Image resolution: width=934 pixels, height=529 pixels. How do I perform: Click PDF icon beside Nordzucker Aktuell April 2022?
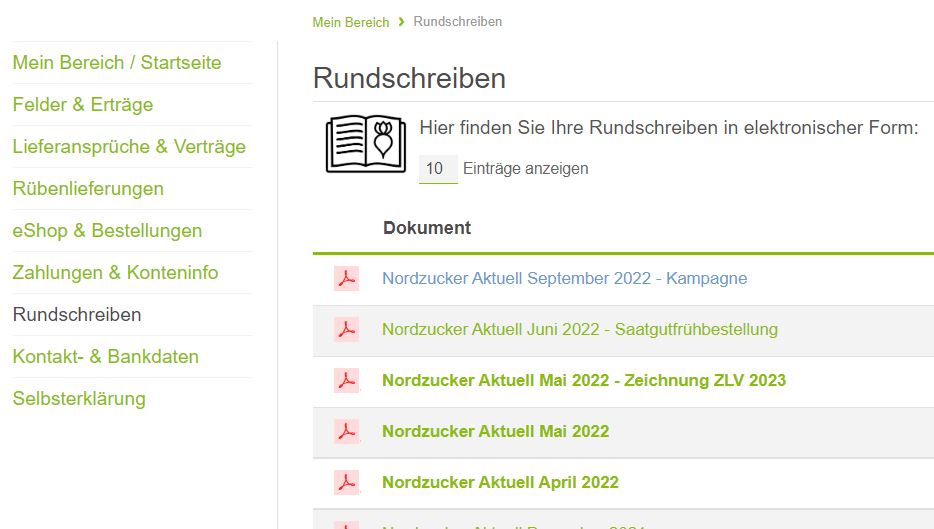(x=347, y=482)
